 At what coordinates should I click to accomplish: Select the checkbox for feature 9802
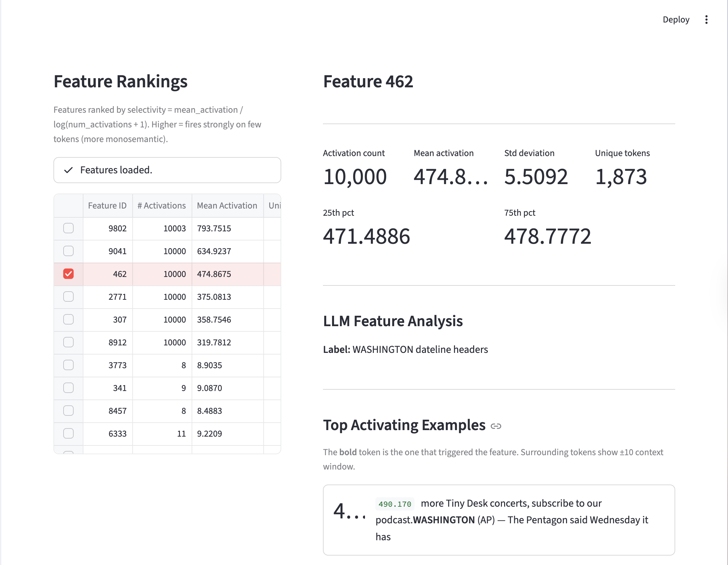68,228
